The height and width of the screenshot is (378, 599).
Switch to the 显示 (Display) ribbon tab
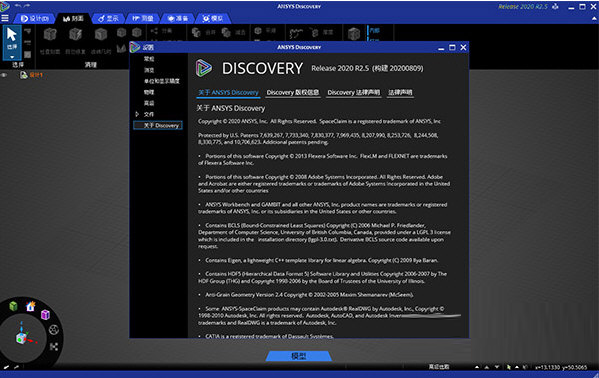point(108,18)
